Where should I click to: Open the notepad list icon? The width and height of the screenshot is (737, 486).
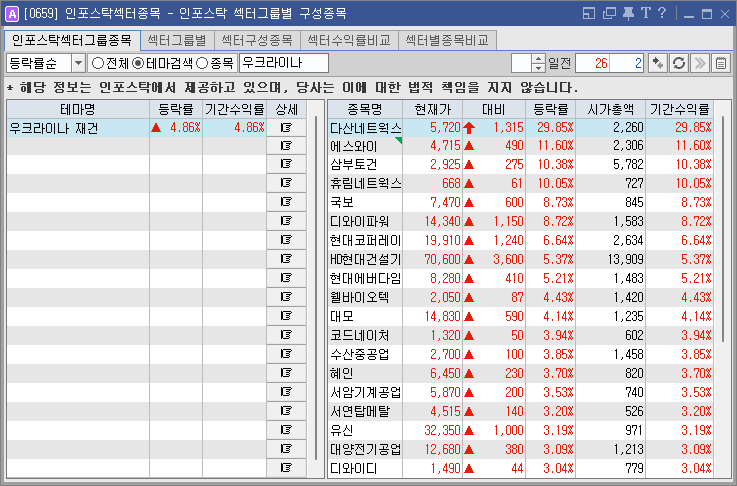[x=721, y=63]
